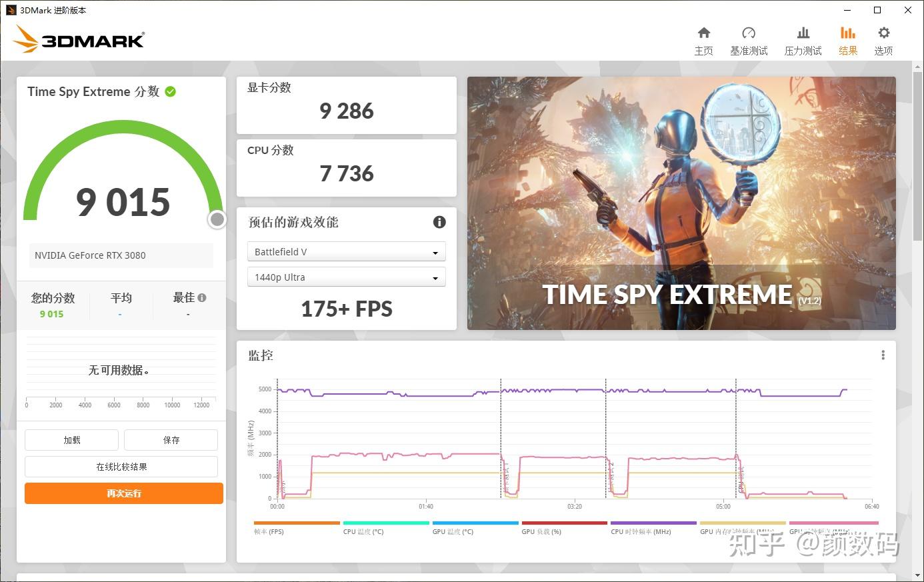
Task: Open the 1440p Ultra resolution dropdown
Action: [x=346, y=277]
